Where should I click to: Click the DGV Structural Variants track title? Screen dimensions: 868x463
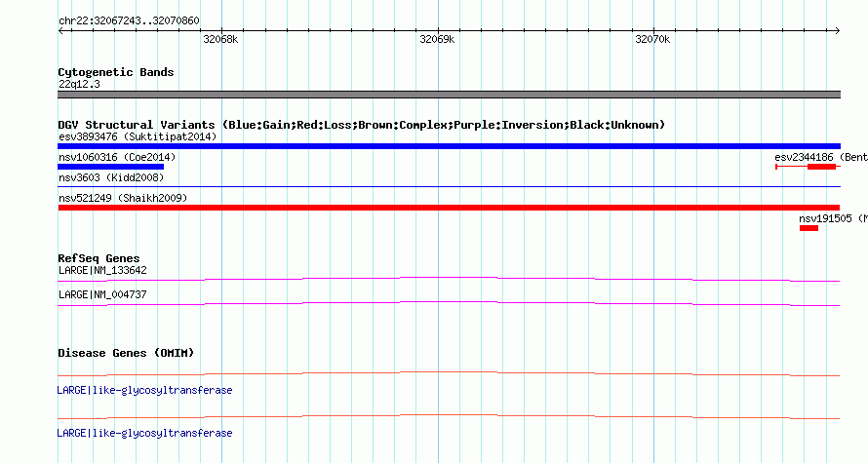coord(361,125)
